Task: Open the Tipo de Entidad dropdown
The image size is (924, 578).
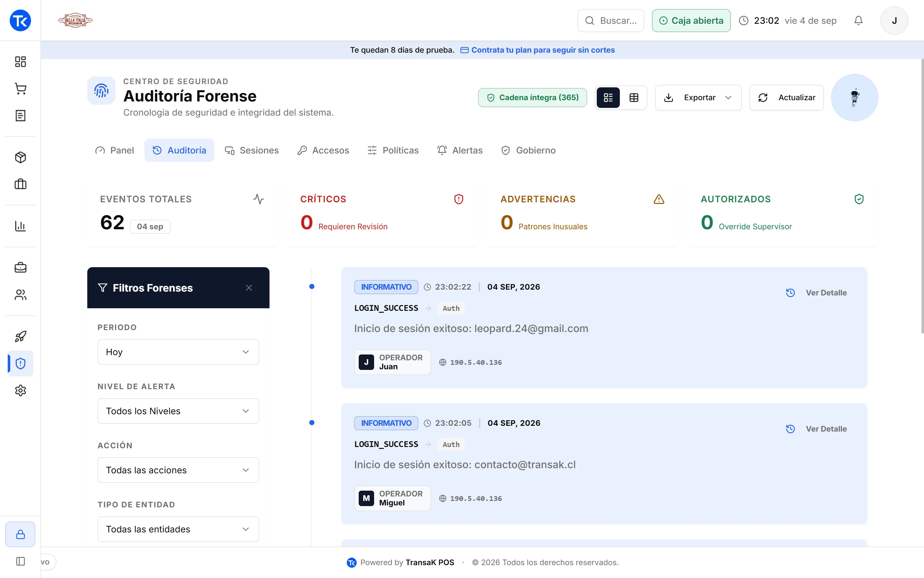Action: coord(178,529)
